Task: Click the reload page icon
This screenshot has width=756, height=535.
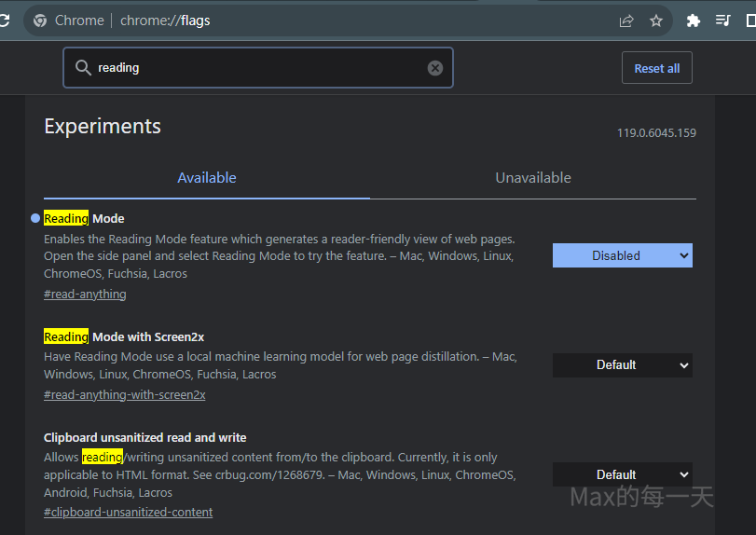Action: pos(4,21)
